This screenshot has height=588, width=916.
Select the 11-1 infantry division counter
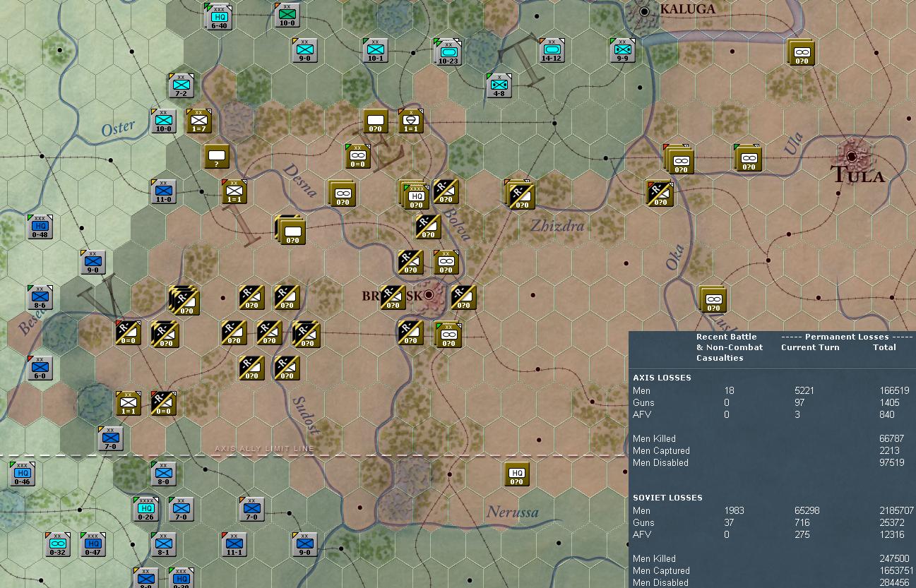coord(234,545)
